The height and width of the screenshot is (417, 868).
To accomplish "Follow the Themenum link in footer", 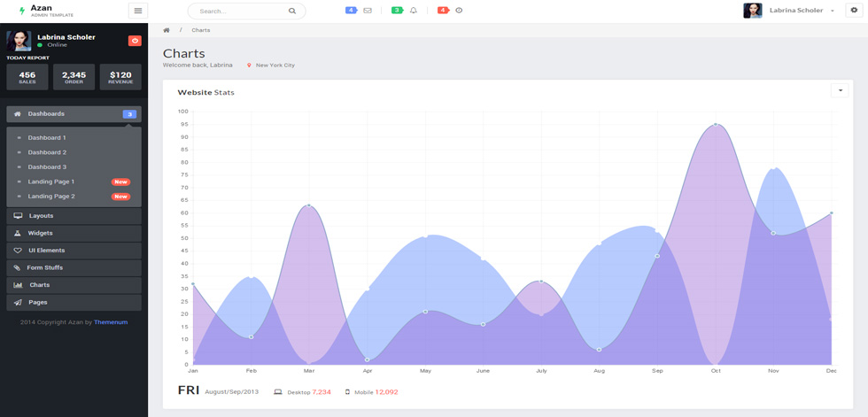I will click(x=111, y=322).
